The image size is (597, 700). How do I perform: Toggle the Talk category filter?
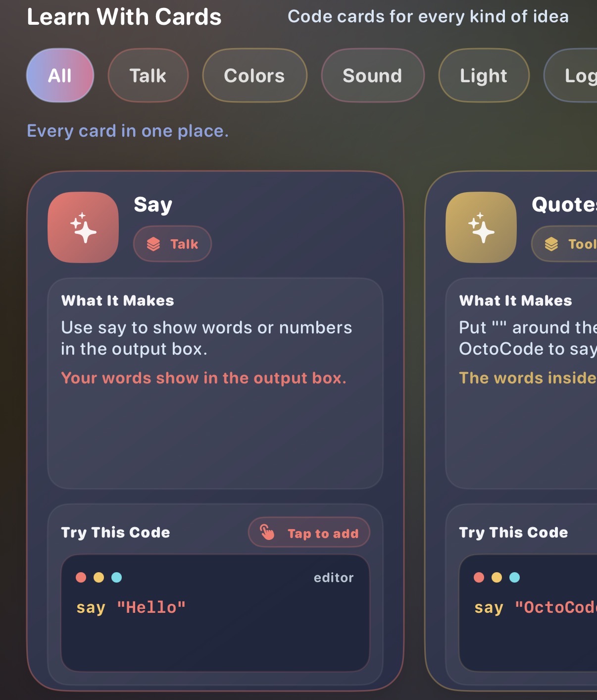click(148, 76)
